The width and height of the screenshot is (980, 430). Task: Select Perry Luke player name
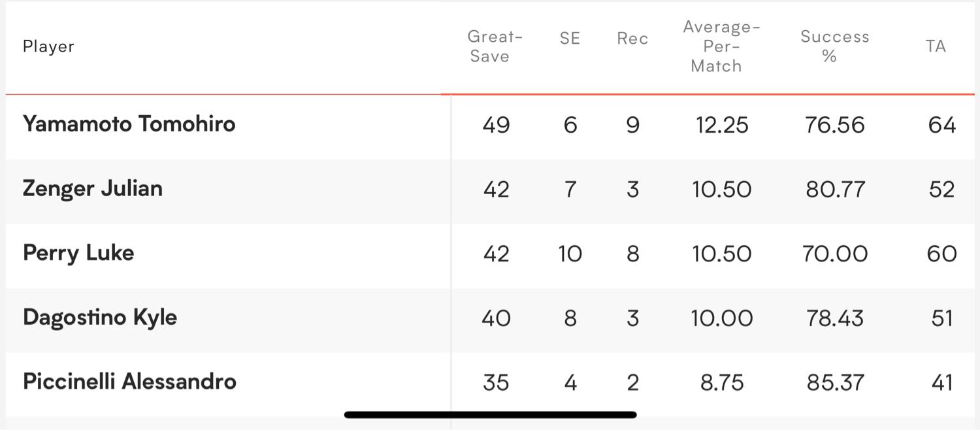coord(78,254)
